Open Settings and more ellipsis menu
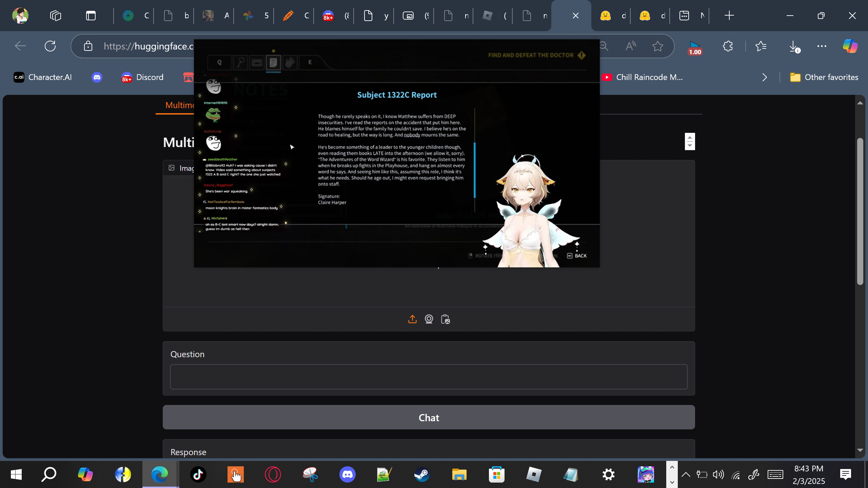 pos(822,46)
